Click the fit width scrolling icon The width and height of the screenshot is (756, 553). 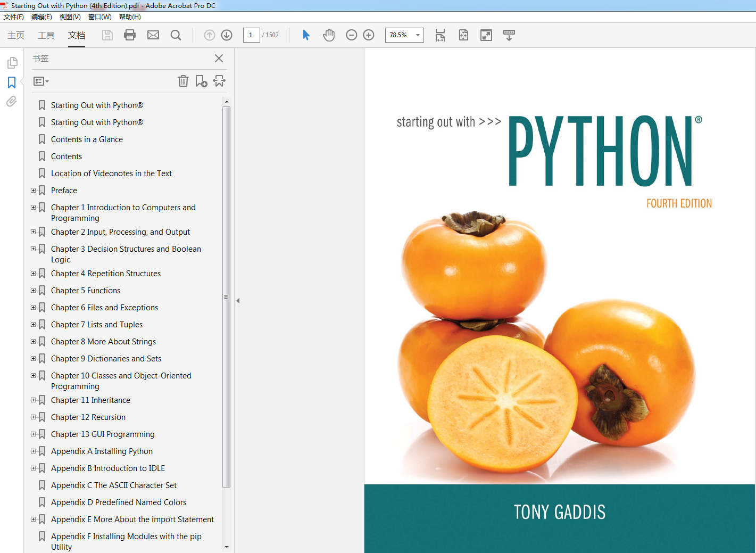(x=440, y=35)
